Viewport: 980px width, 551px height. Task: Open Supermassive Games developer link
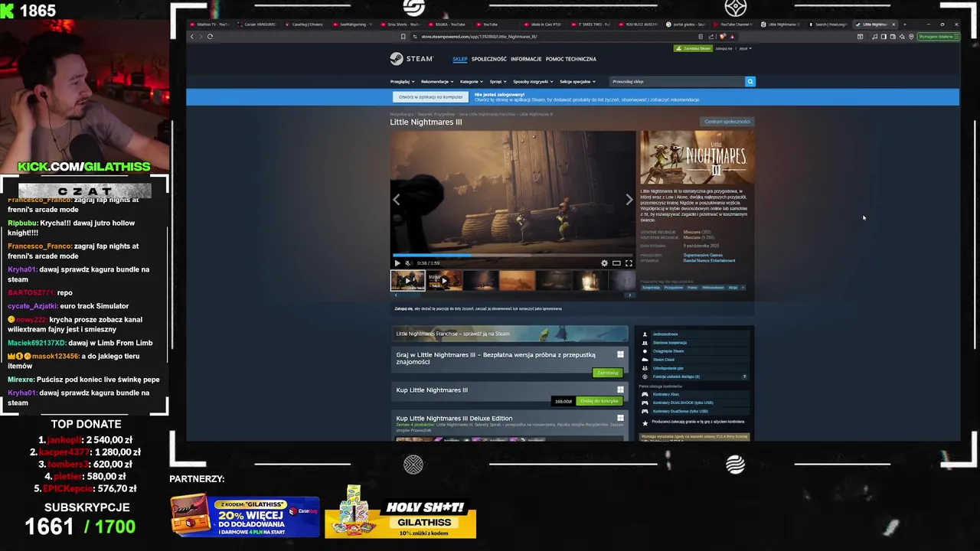(x=703, y=255)
